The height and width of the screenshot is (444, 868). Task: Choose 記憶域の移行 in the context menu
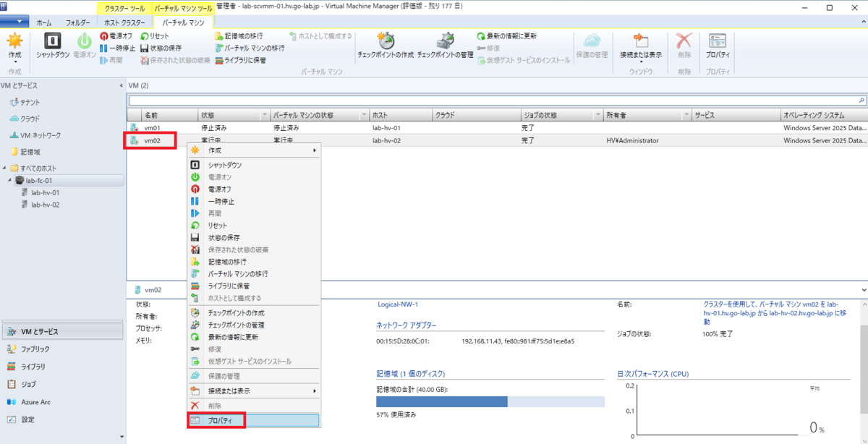(254, 262)
